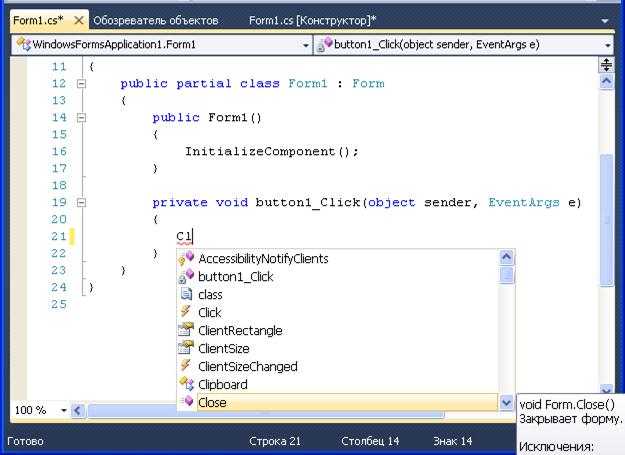Switch to Form1.cs* code tab

(x=38, y=20)
